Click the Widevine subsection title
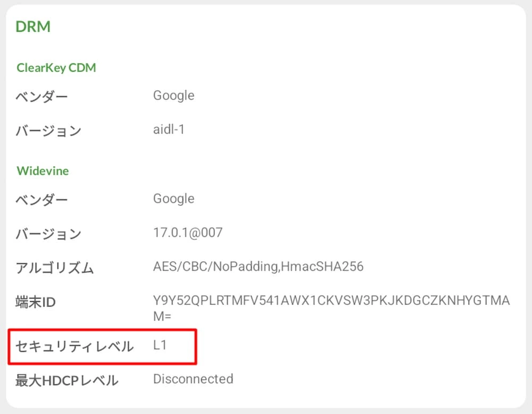The height and width of the screenshot is (414, 532). (43, 171)
